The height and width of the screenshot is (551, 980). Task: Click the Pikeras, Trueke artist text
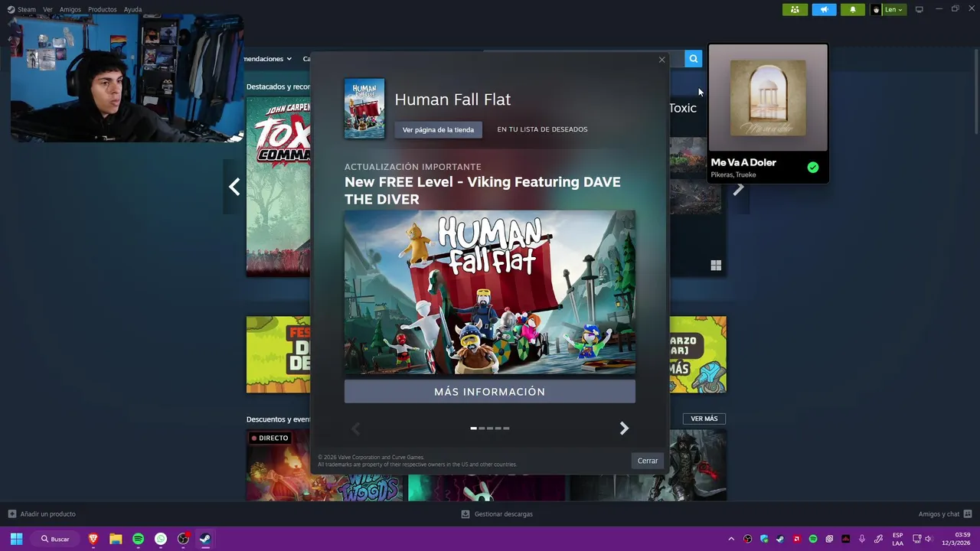point(733,174)
